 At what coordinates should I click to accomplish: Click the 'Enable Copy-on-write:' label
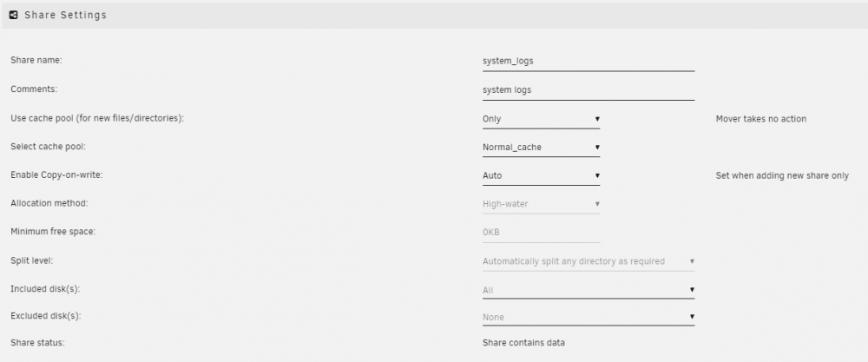[x=57, y=174]
